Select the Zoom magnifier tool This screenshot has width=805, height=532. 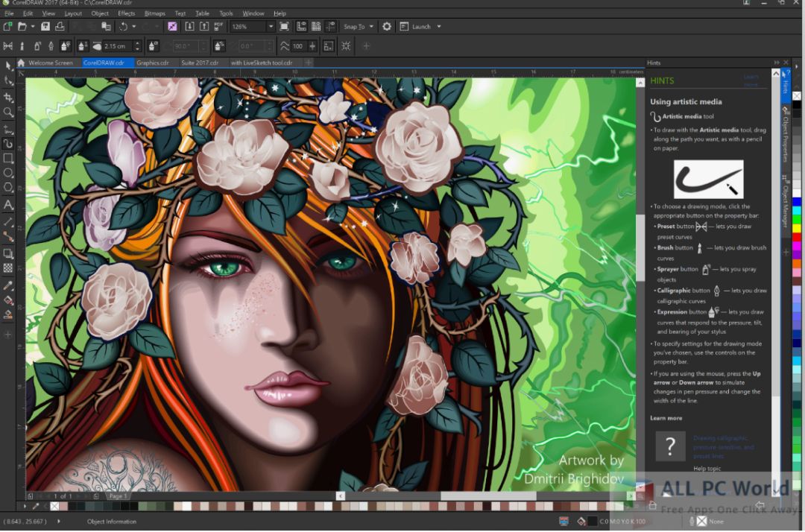pyautogui.click(x=8, y=113)
